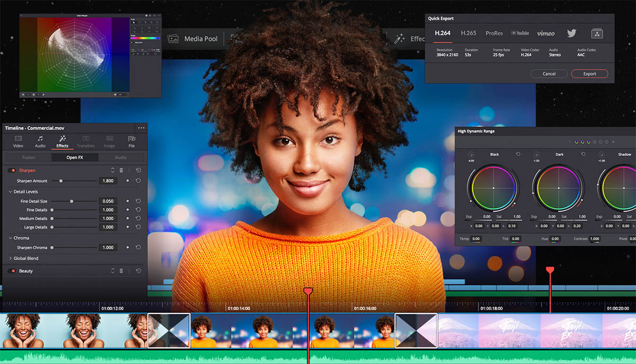The image size is (636, 364).
Task: Reset the Medium Details parameter
Action: pyautogui.click(x=138, y=218)
